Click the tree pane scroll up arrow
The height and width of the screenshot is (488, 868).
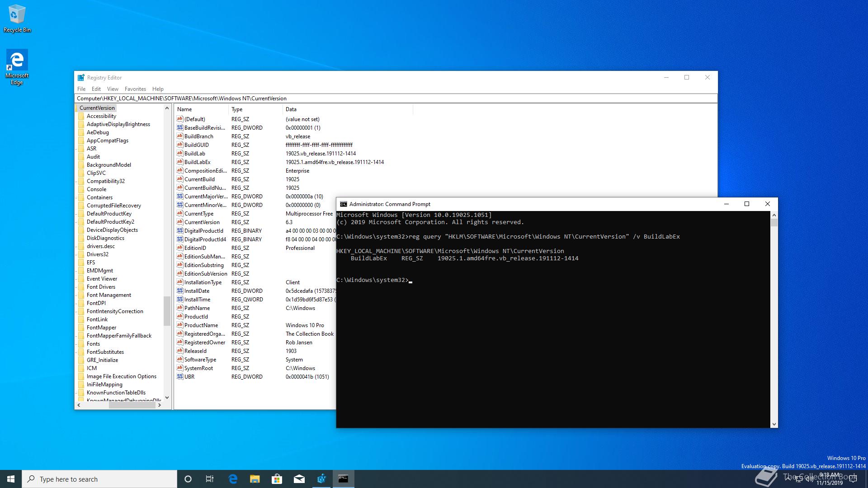pos(167,108)
